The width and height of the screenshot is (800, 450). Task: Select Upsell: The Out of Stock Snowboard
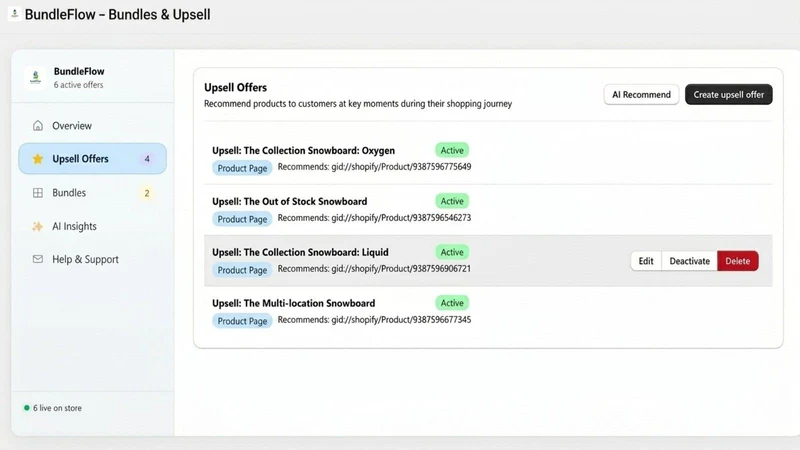click(290, 202)
